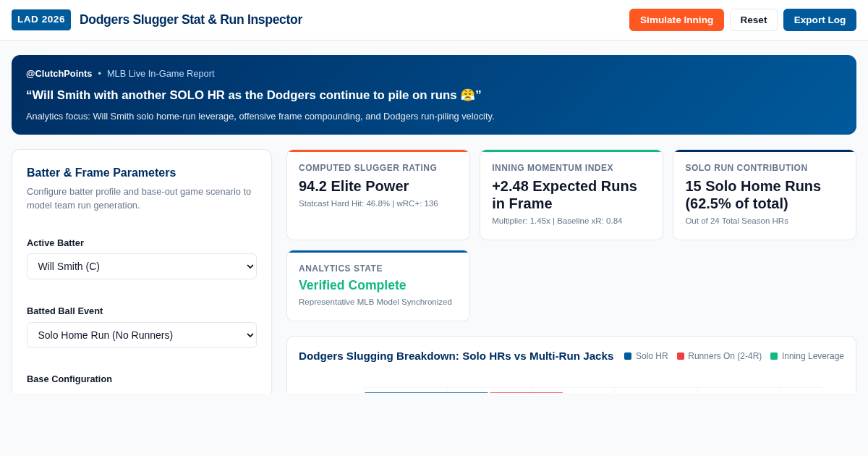868x456 pixels.
Task: Open the Active Batter dropdown
Action: (x=142, y=266)
